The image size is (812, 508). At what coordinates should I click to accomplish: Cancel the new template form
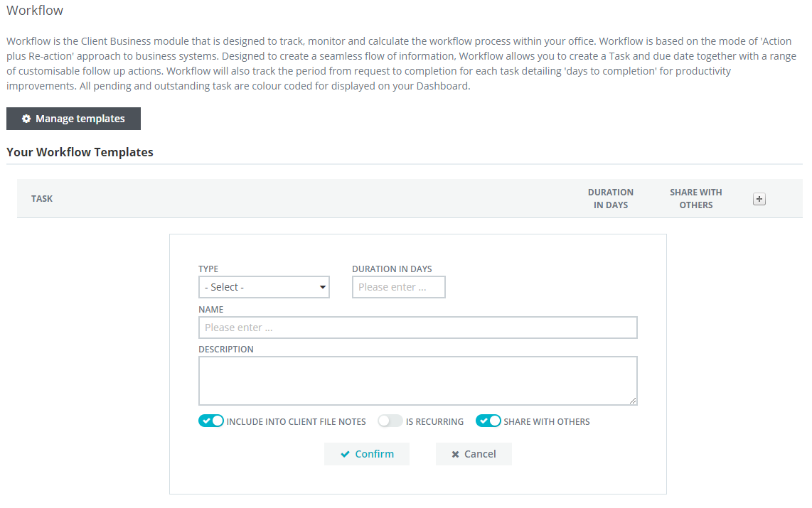[x=474, y=453]
